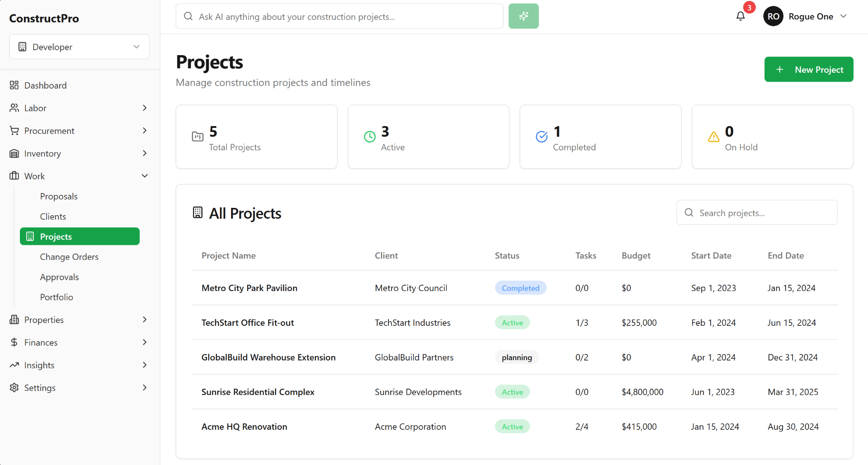Open the TechStart Office Fit-out project
The image size is (868, 465).
pos(248,323)
